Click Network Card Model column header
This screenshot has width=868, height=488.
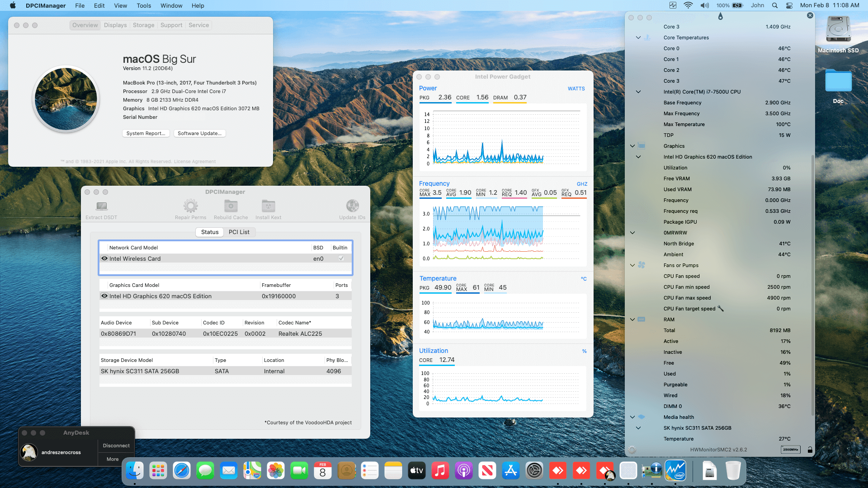(209, 248)
